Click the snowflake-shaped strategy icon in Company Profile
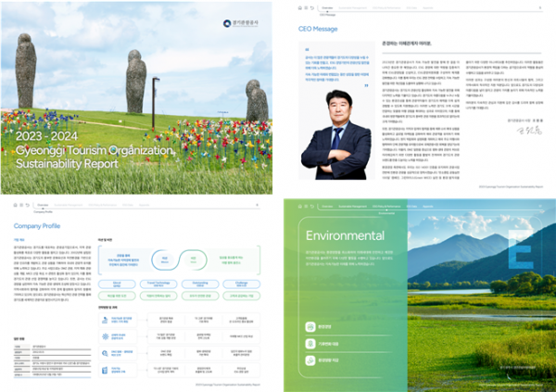This screenshot has width=556, height=392. tap(105, 336)
